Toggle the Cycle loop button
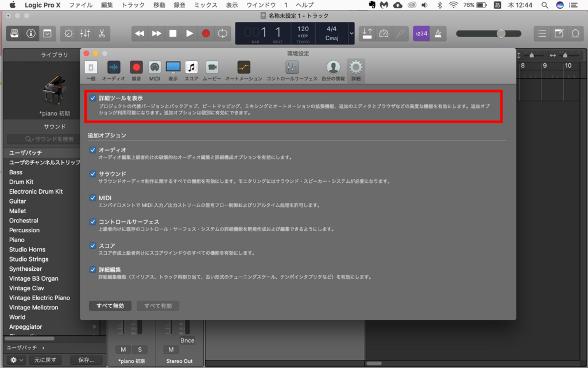Viewport: 588px width, 368px height. tap(222, 33)
